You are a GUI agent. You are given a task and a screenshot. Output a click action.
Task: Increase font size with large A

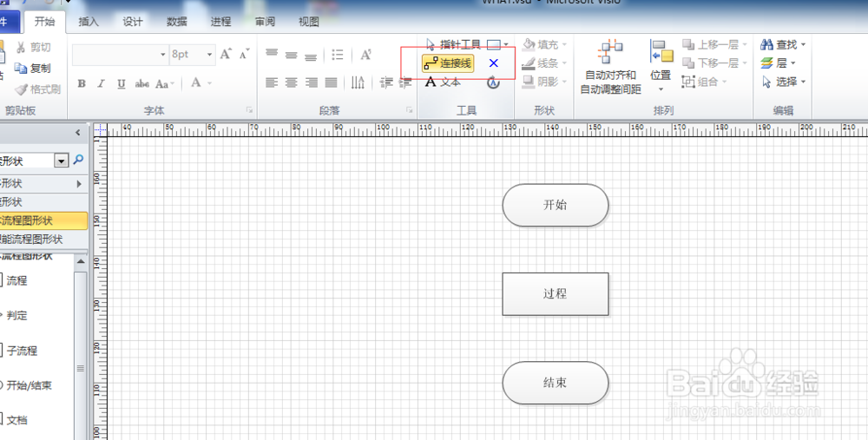[226, 54]
